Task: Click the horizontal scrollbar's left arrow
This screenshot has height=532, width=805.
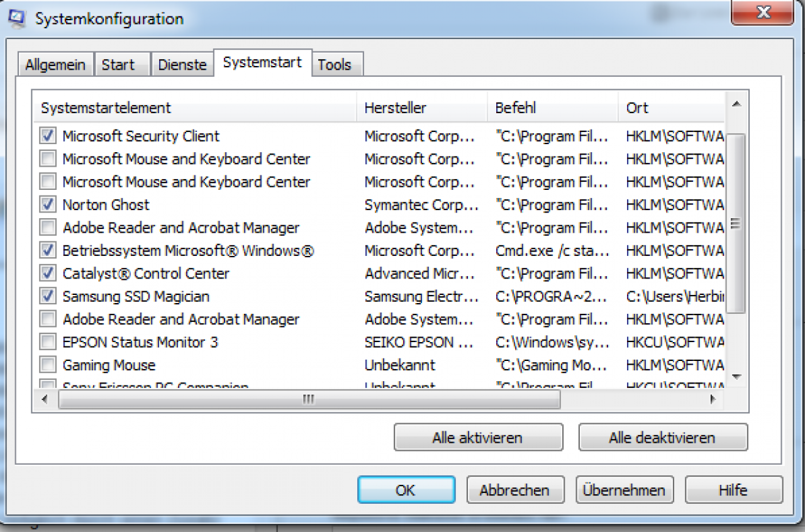Action: [45, 399]
